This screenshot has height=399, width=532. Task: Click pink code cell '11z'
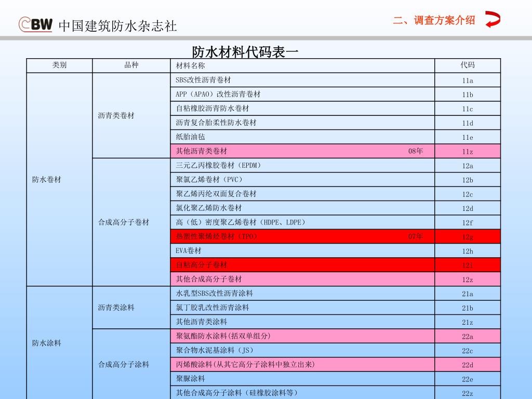tap(468, 151)
